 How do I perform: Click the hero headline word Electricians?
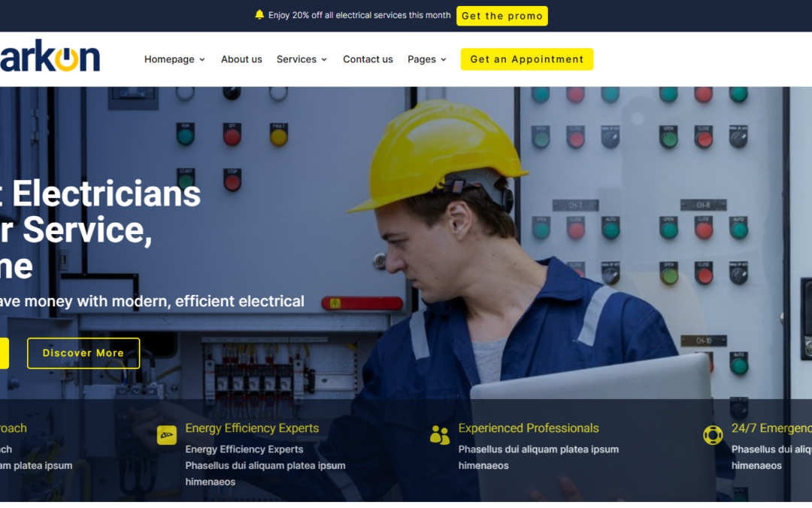106,194
